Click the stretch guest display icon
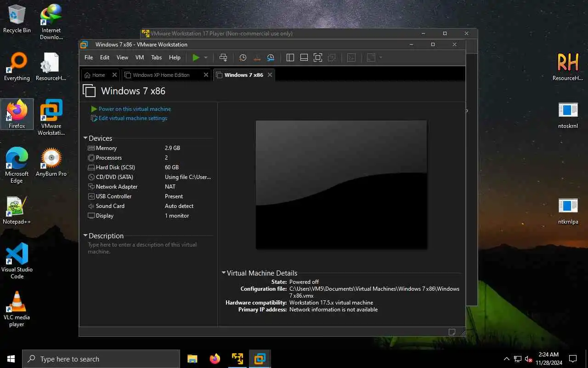The image size is (588, 368). [x=371, y=57]
